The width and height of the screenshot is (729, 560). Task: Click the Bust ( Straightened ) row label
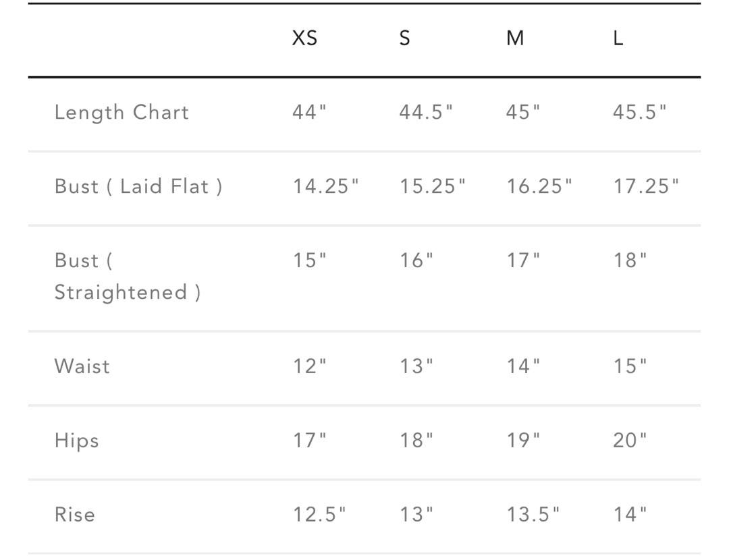[x=128, y=276]
